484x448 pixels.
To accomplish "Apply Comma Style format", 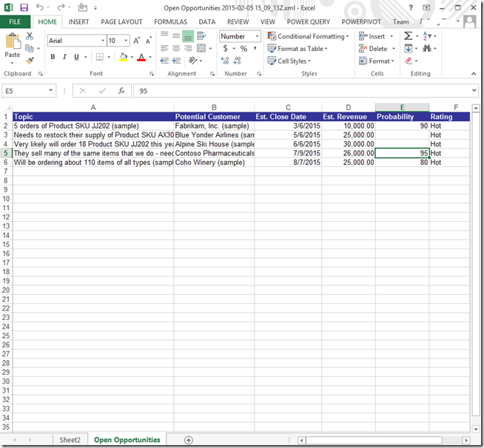I will tap(255, 48).
